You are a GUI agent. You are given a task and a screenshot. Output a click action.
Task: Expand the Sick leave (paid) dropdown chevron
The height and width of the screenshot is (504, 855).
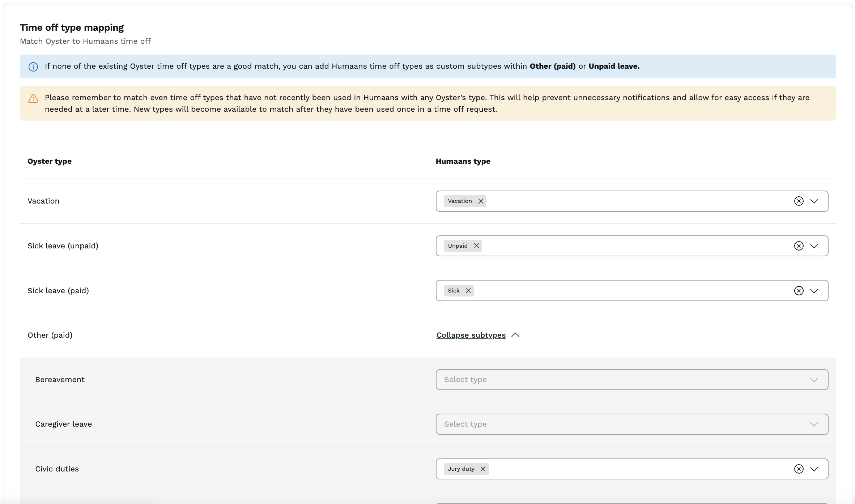click(x=814, y=291)
